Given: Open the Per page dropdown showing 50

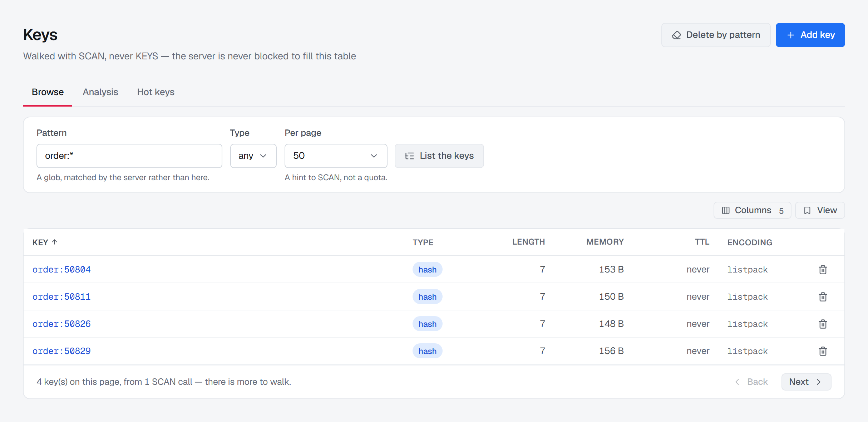Looking at the screenshot, I should point(336,156).
